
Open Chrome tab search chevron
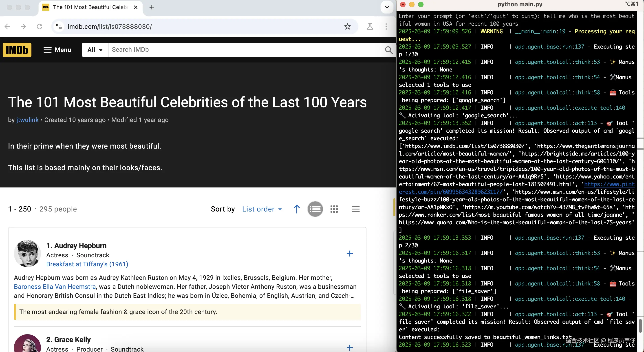tap(387, 7)
